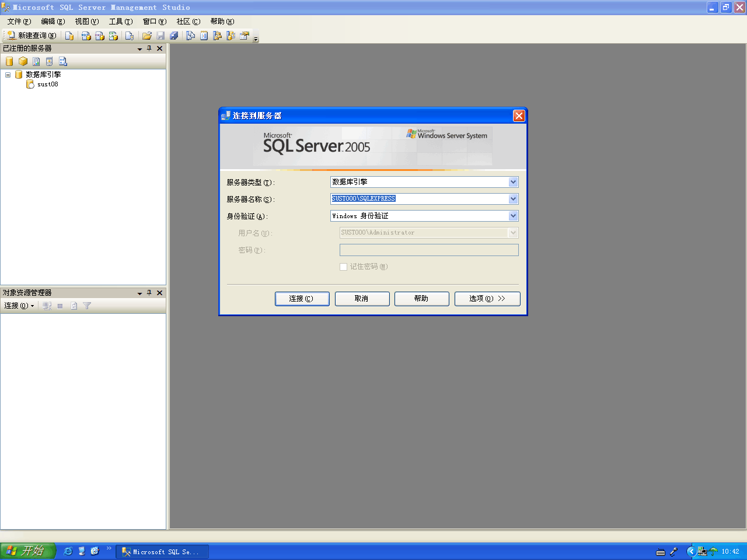
Task: Click the 选项(O) >> button
Action: point(487,299)
